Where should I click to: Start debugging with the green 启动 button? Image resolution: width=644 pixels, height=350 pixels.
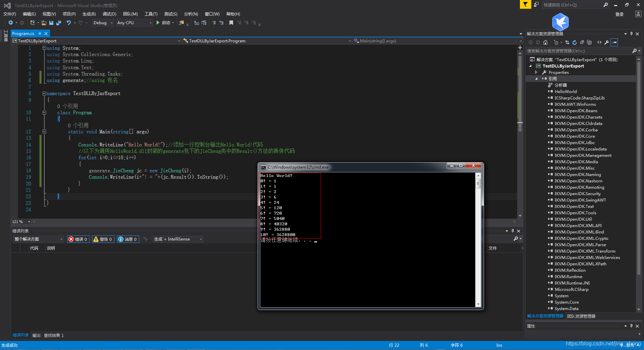click(163, 23)
